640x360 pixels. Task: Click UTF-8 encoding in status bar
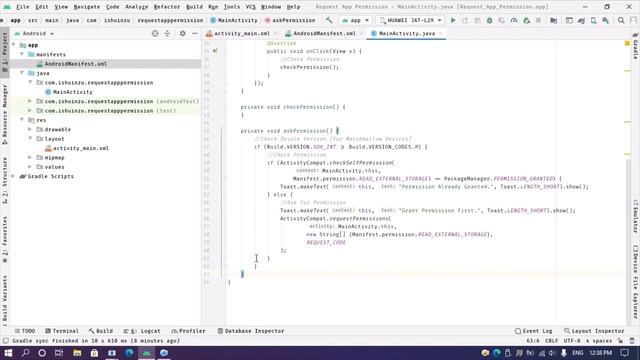[572, 341]
